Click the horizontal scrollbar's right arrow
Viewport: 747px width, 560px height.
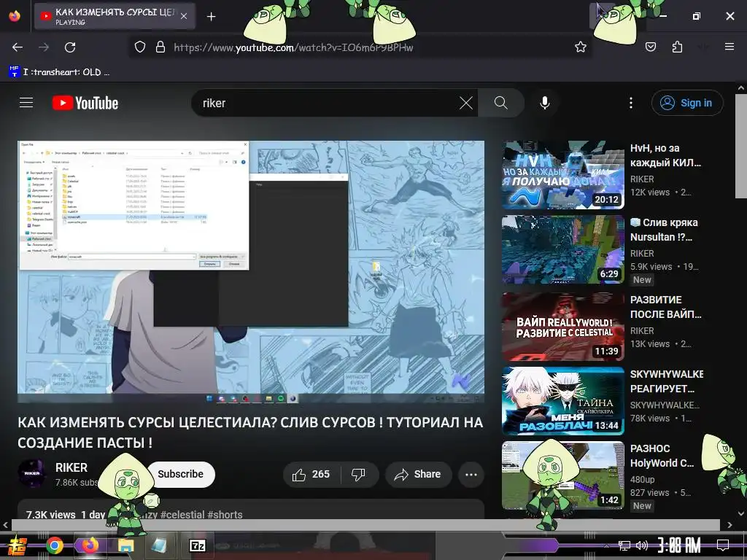click(729, 525)
